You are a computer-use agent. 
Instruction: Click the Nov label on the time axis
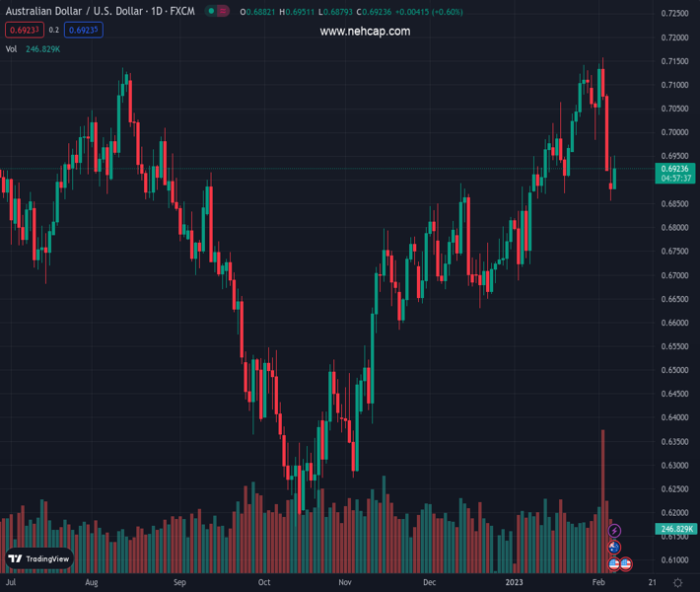[x=345, y=583]
